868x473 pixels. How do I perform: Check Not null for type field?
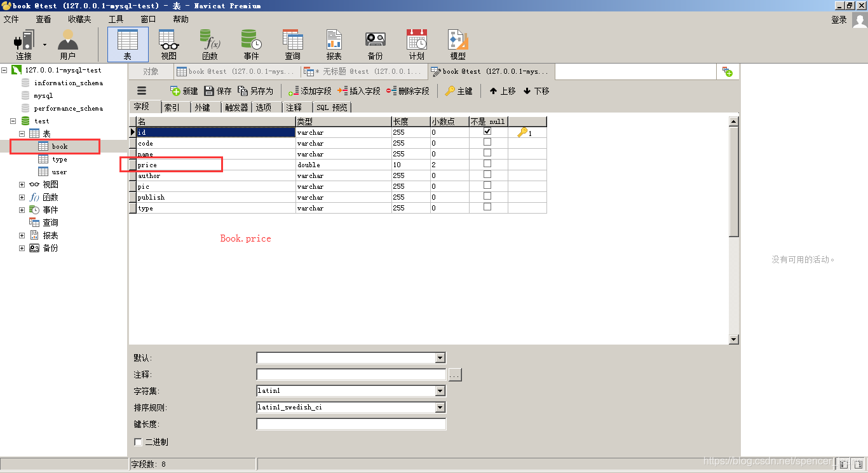point(487,207)
